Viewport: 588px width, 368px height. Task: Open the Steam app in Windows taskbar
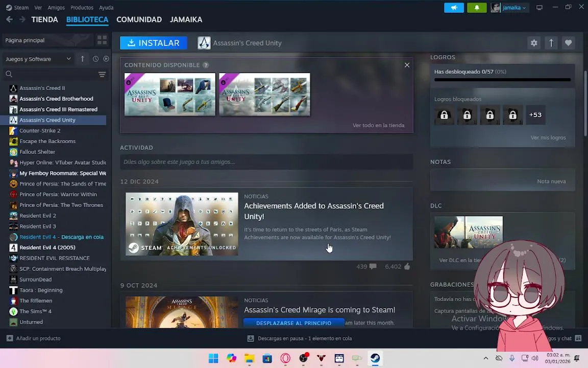coord(375,358)
